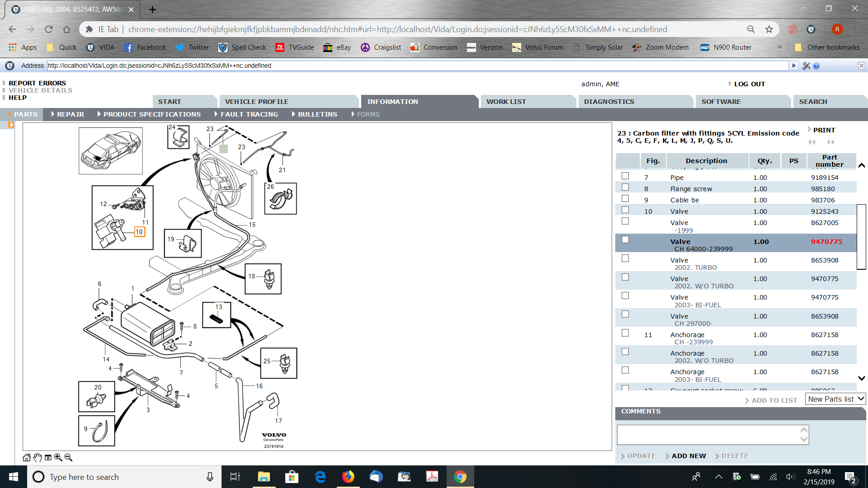Zoom in on the parts diagram
This screenshot has width=868, height=488.
pyautogui.click(x=58, y=457)
